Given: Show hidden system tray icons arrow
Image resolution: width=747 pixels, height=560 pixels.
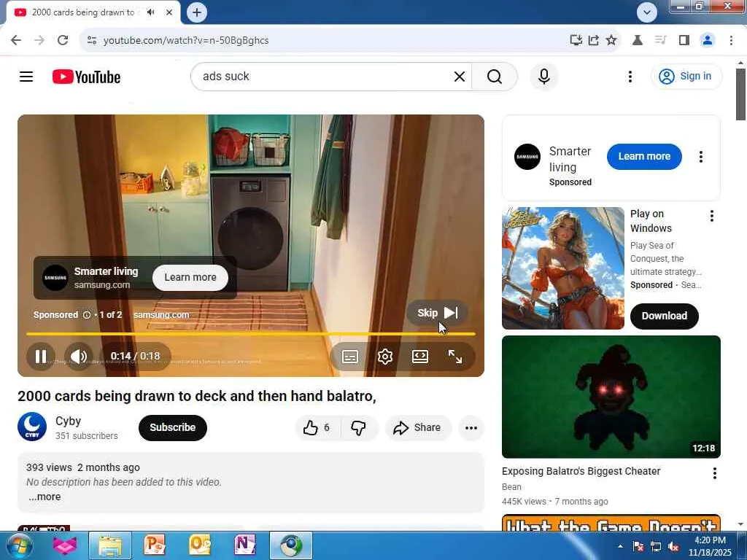Looking at the screenshot, I should coord(620,546).
